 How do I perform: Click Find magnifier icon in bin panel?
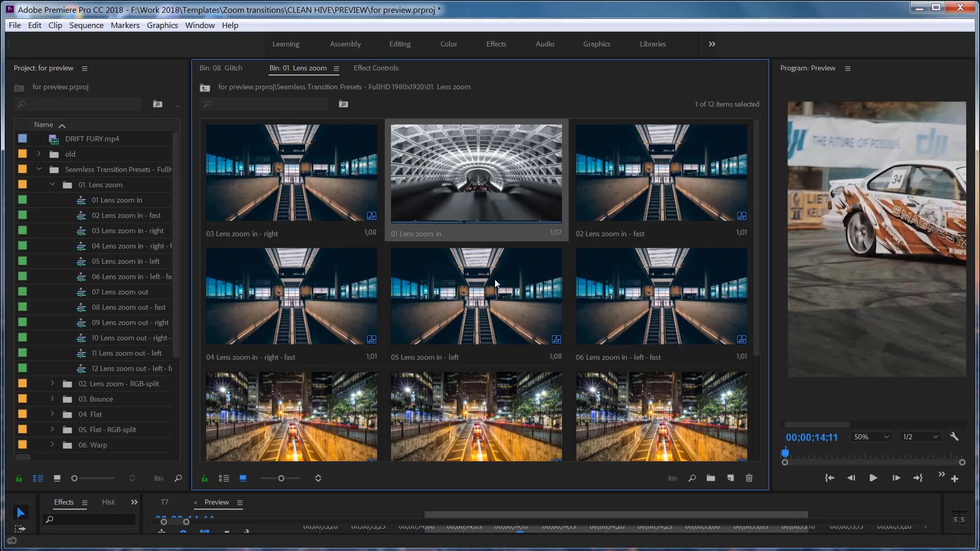click(x=692, y=479)
